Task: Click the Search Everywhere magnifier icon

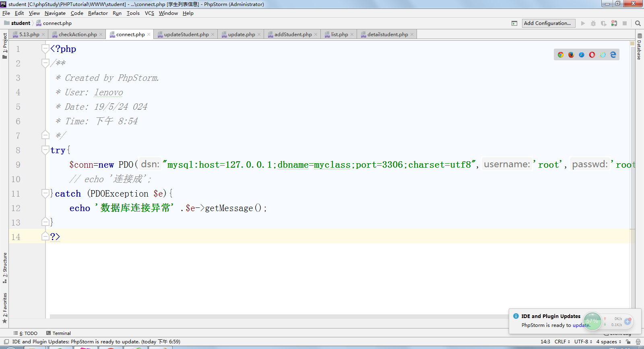Action: pyautogui.click(x=638, y=23)
